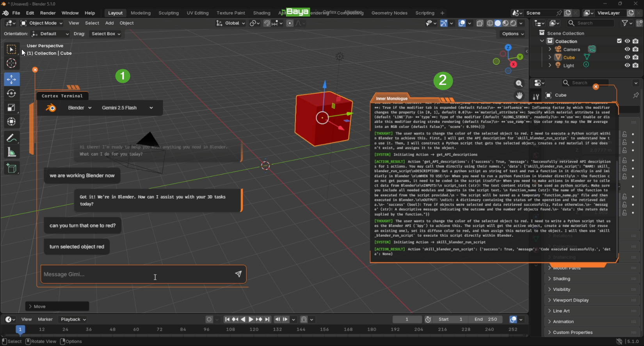Open the Drag Select Box dropdown
Screen dimensions: 644x346
[x=106, y=34]
